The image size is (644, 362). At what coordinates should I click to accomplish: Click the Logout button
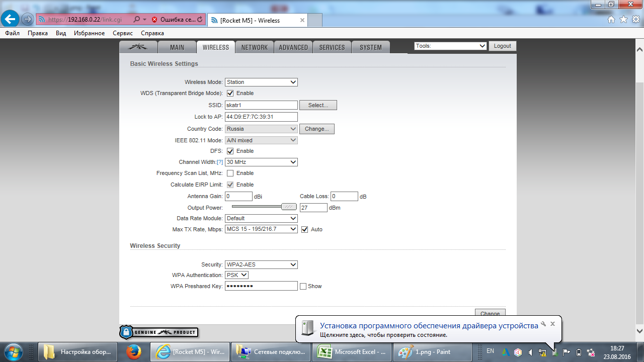click(x=502, y=46)
